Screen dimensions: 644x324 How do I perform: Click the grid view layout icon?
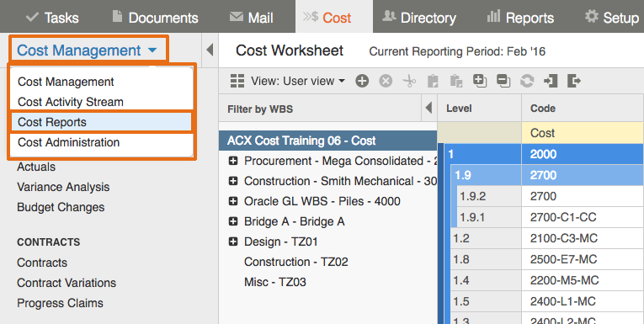point(237,81)
